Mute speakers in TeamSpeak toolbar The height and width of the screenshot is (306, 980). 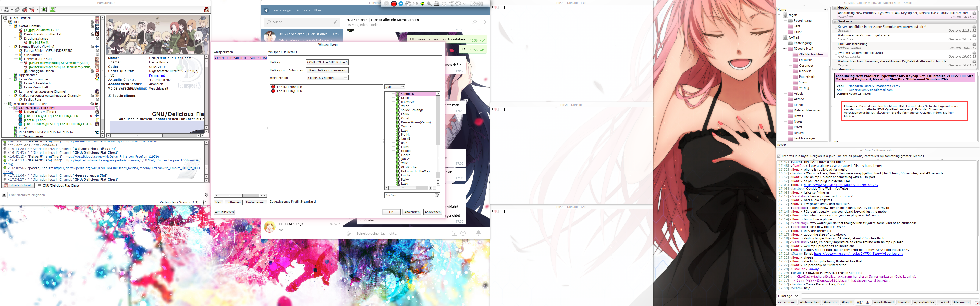(32, 9)
